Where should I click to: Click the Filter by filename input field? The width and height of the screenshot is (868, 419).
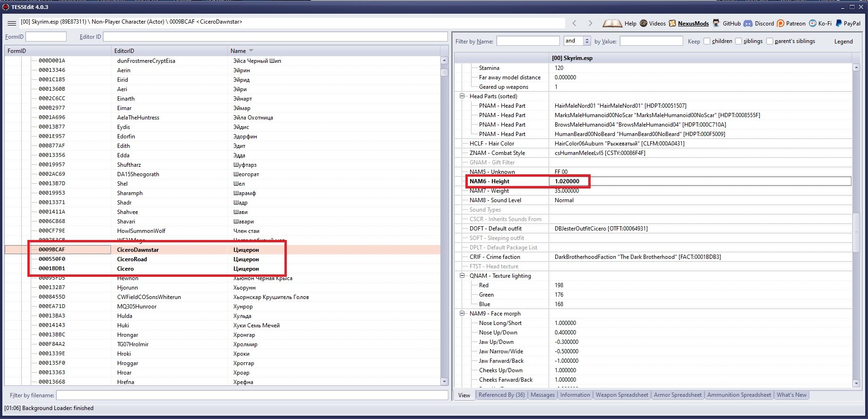point(252,395)
